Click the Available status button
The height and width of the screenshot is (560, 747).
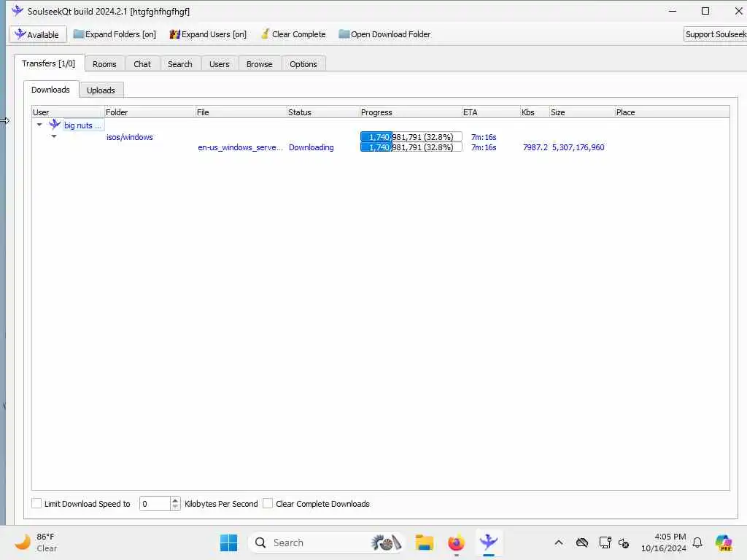38,34
